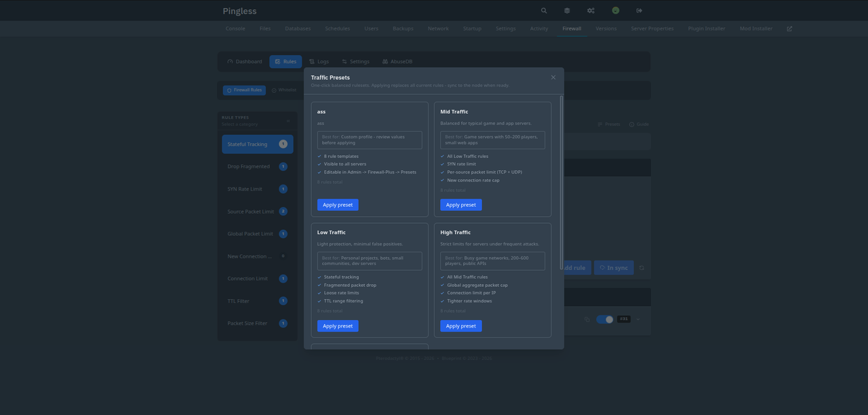Open the Network nav tab
868x415 pixels.
pyautogui.click(x=438, y=28)
